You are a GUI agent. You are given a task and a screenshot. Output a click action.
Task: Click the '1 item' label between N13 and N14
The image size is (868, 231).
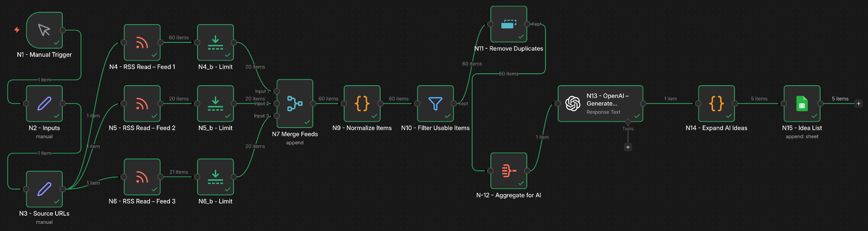tap(670, 99)
